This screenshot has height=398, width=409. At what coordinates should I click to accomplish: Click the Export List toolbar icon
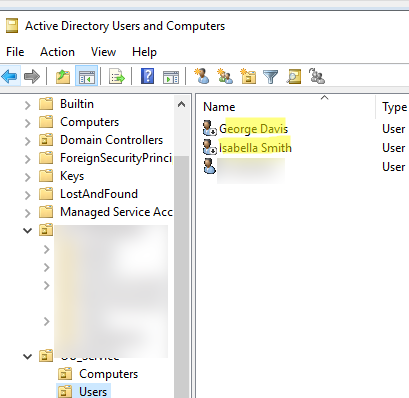(117, 76)
